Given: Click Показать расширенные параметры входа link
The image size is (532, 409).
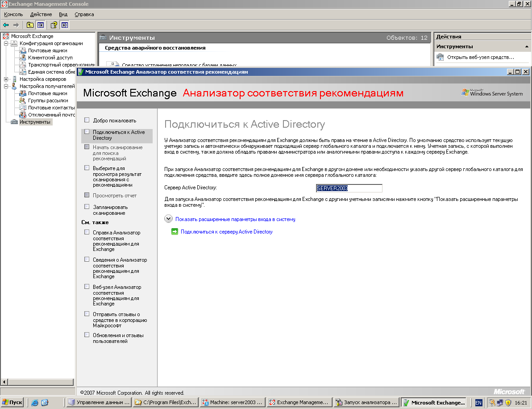Looking at the screenshot, I should pyautogui.click(x=235, y=219).
